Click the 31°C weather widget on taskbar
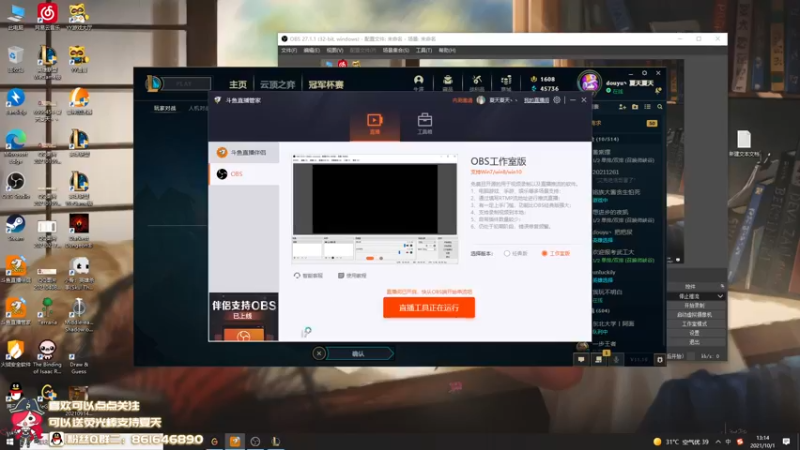Image resolution: width=800 pixels, height=450 pixels. coord(681,441)
